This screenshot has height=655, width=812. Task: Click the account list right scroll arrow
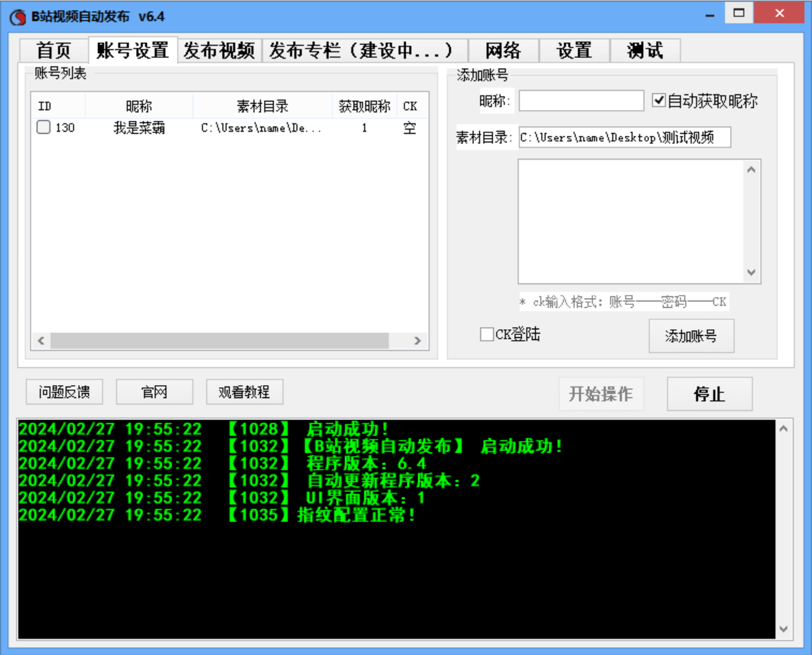(x=417, y=341)
